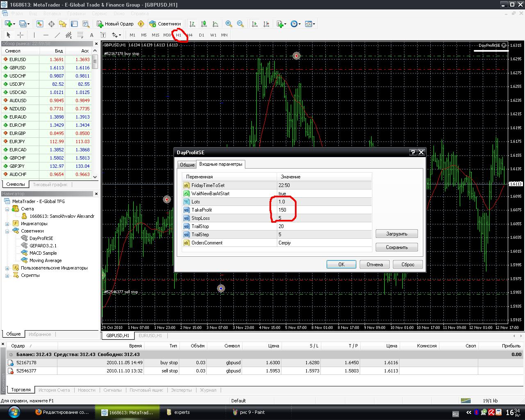Screen dimensions: 525x420
Task: Enable the Chart Shift toggle
Action: pyautogui.click(x=266, y=24)
